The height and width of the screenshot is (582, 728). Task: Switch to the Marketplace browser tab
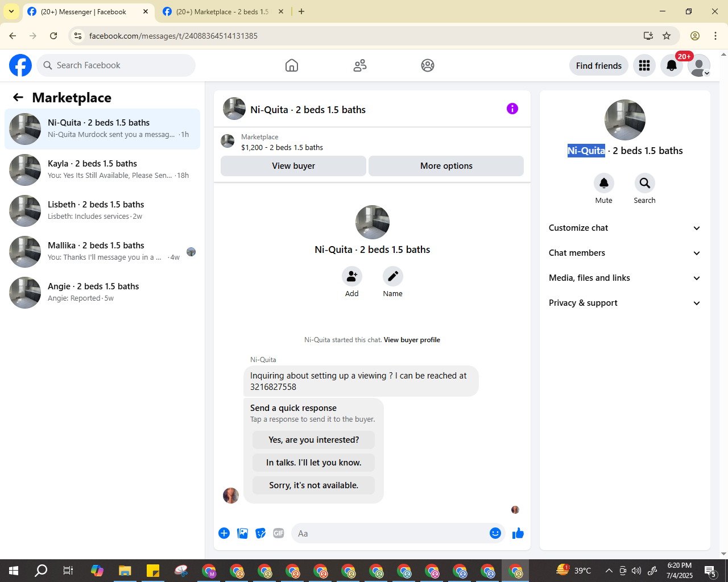(x=222, y=11)
